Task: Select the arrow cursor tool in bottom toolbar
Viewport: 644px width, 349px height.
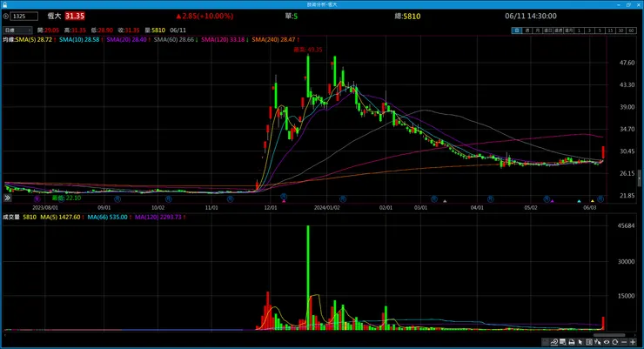Action: 580,342
